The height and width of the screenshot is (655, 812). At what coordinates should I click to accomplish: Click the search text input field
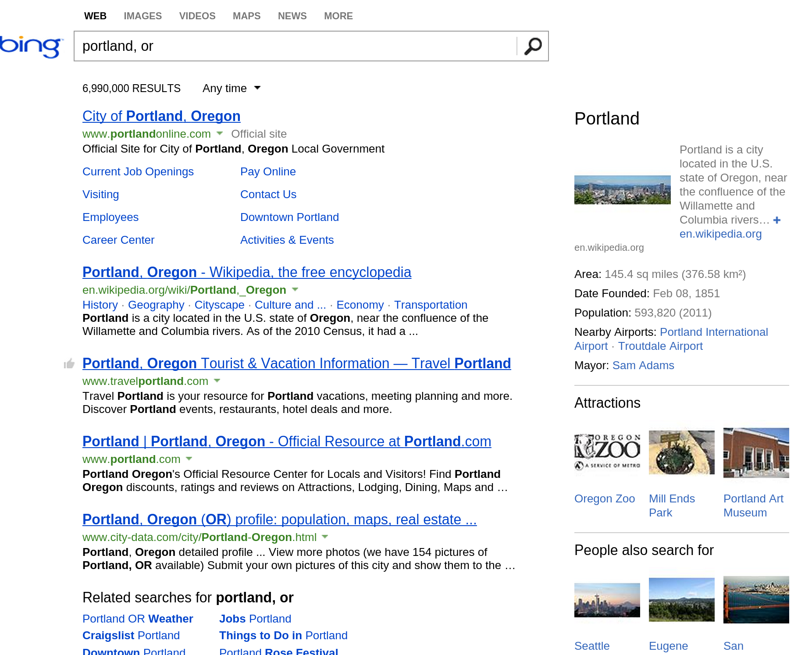click(295, 46)
